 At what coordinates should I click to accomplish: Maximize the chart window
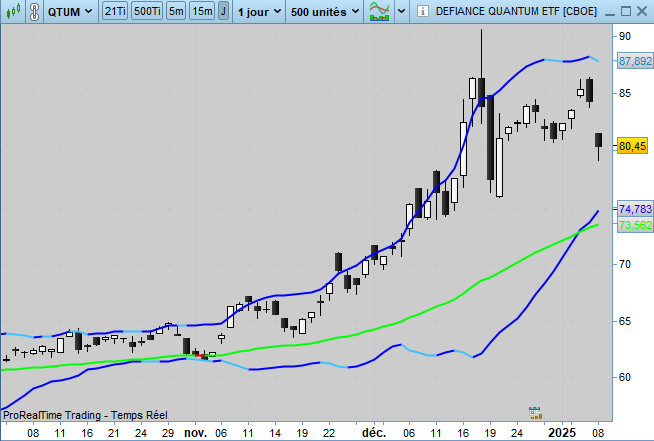point(626,11)
